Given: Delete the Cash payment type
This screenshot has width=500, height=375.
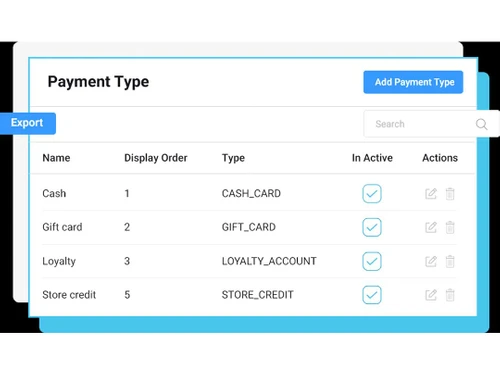Looking at the screenshot, I should [450, 194].
